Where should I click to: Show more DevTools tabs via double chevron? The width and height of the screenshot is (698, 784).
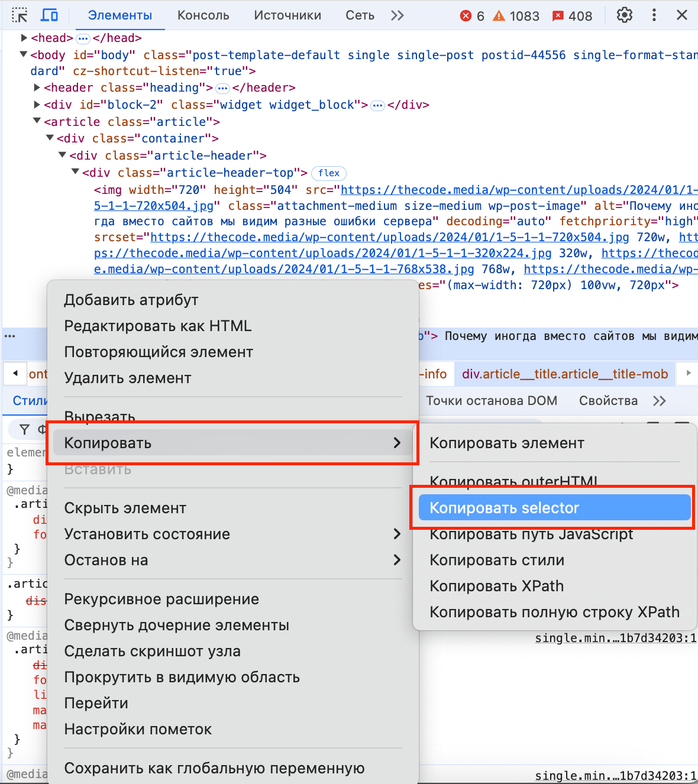pyautogui.click(x=398, y=15)
